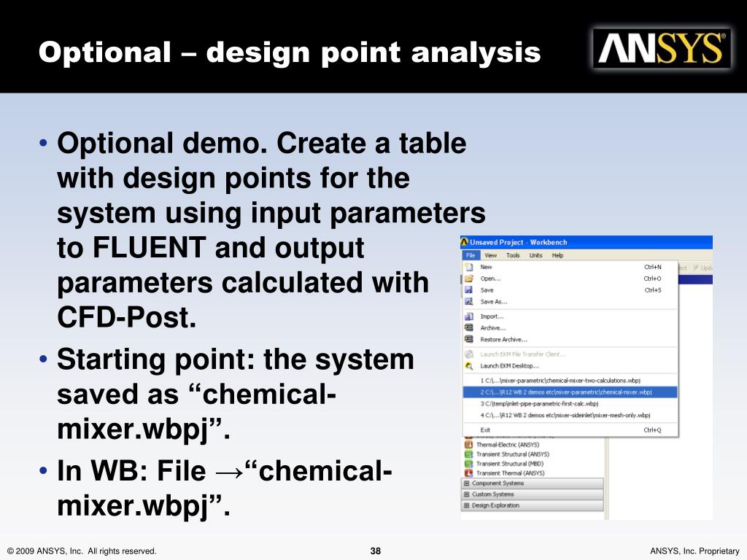Image resolution: width=747 pixels, height=560 pixels.
Task: Click the Ctrl+Q shortcut text
Action: (653, 430)
